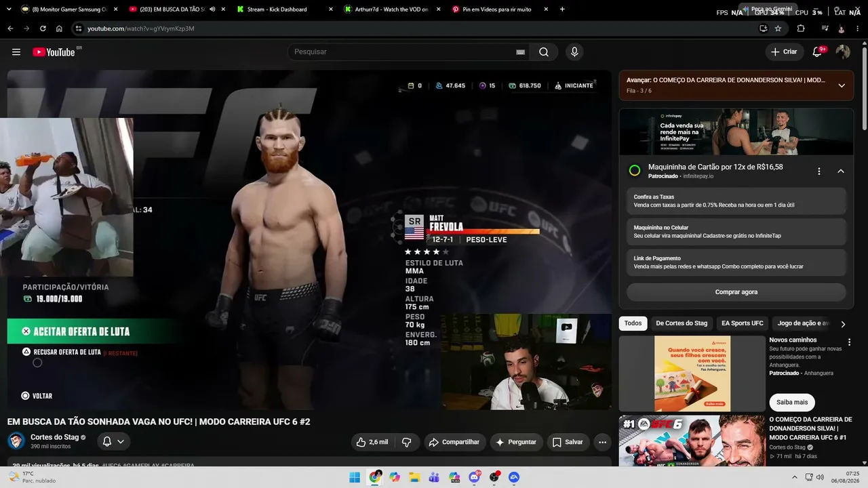Click the Compartilhar share button
This screenshot has height=488, width=868.
point(456,442)
